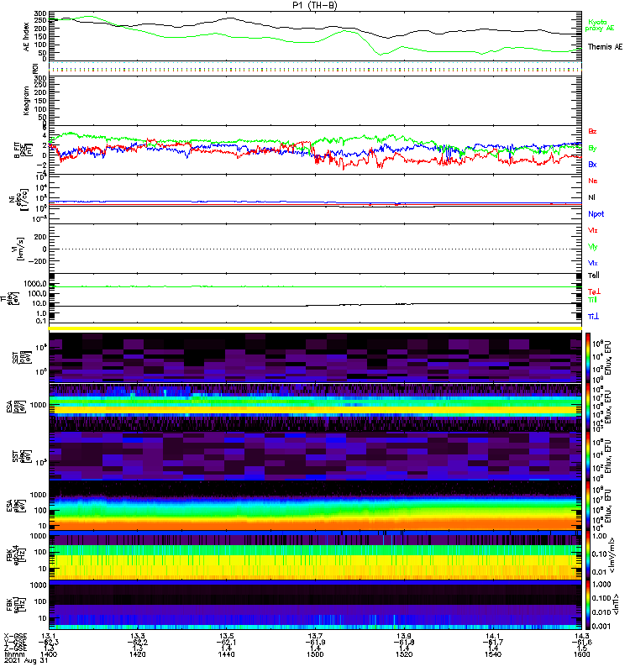Image resolution: width=630 pixels, height=672 pixels.
Task: Click the "X-GSE" row label
Action: click(15, 636)
